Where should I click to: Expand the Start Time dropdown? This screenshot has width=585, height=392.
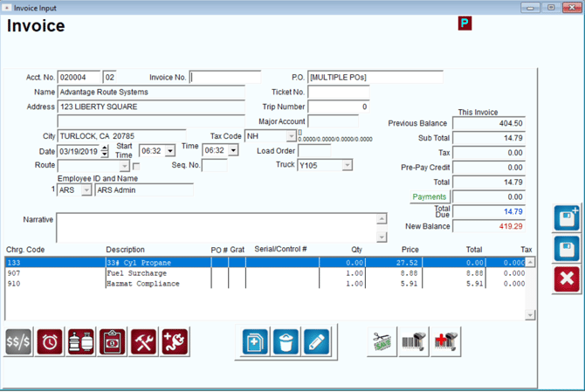pos(170,151)
